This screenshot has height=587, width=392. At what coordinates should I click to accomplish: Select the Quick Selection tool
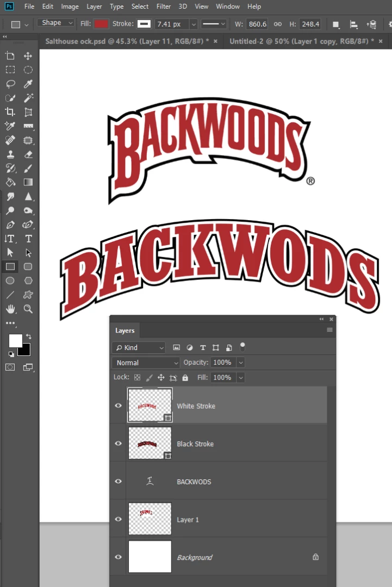click(x=10, y=98)
